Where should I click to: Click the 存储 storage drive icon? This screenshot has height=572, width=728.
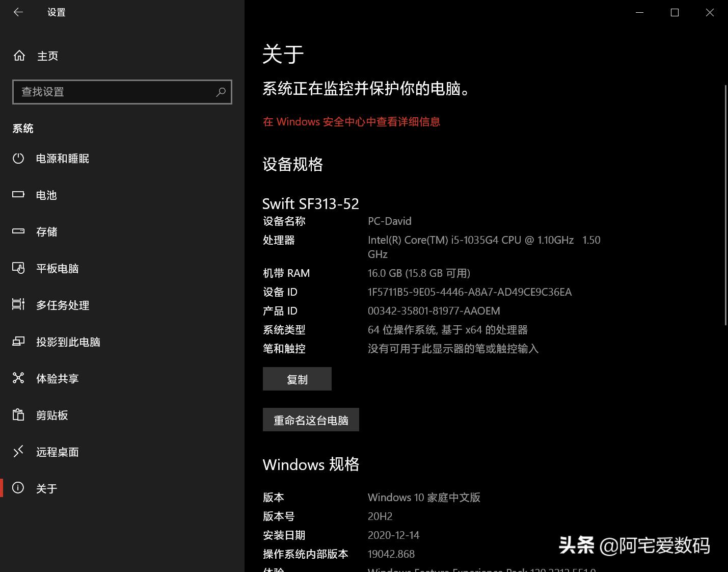18,231
